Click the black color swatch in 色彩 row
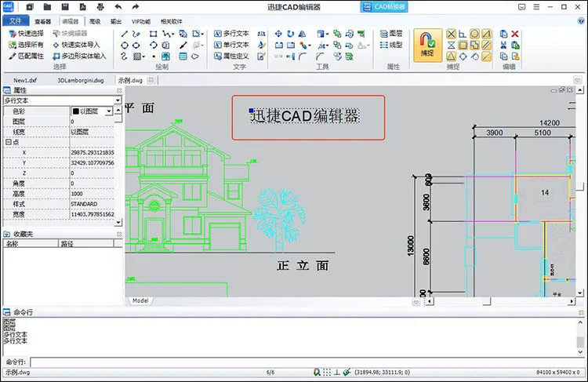 (75, 111)
